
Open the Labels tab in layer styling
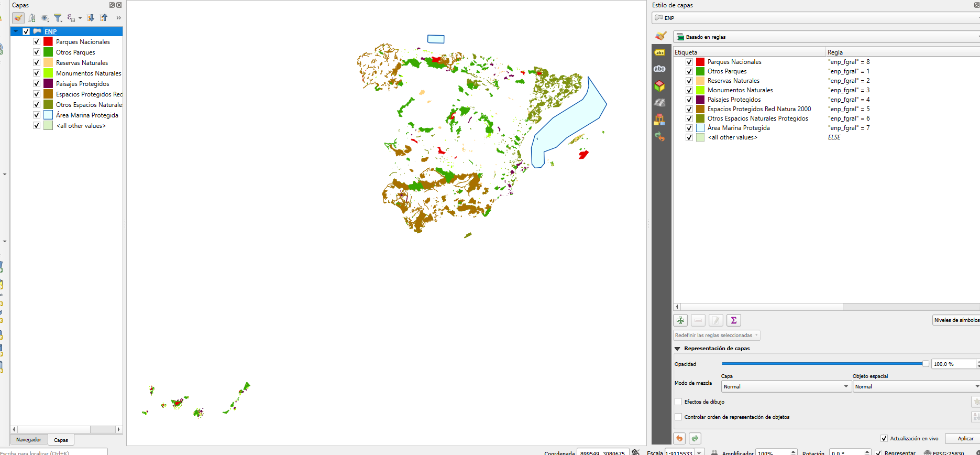click(659, 52)
